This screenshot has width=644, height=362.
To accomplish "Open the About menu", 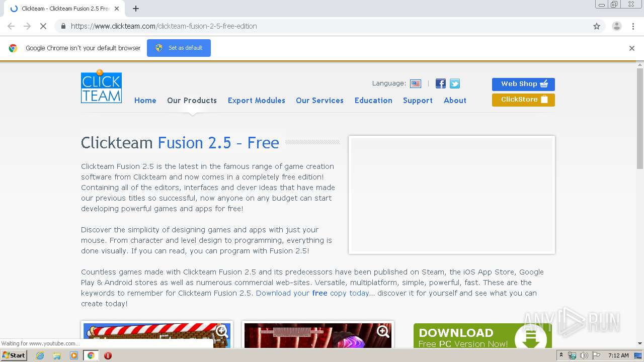I will pos(455,101).
